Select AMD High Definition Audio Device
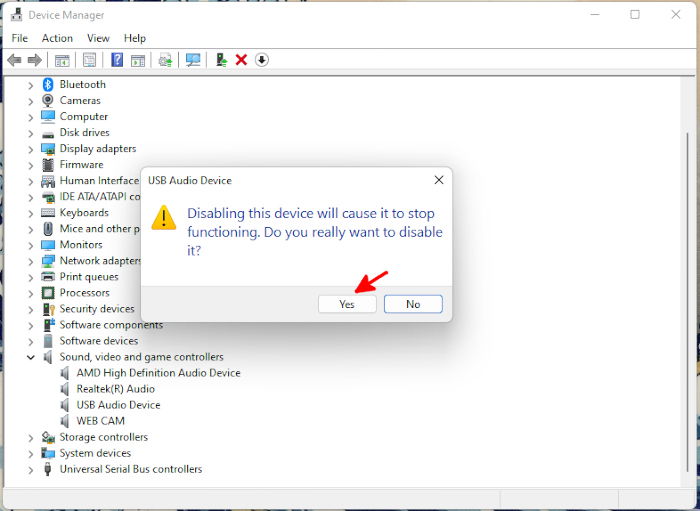 pyautogui.click(x=158, y=373)
